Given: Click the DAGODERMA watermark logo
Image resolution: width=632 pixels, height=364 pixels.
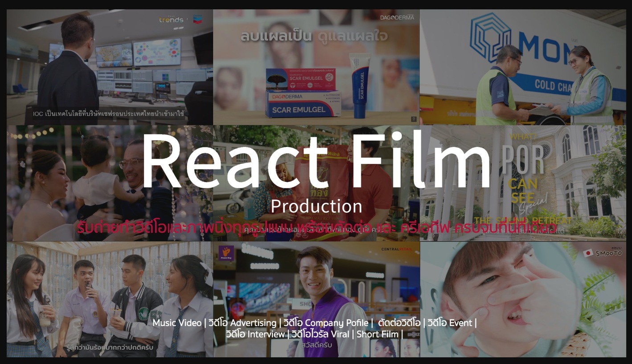Looking at the screenshot, I should (397, 17).
